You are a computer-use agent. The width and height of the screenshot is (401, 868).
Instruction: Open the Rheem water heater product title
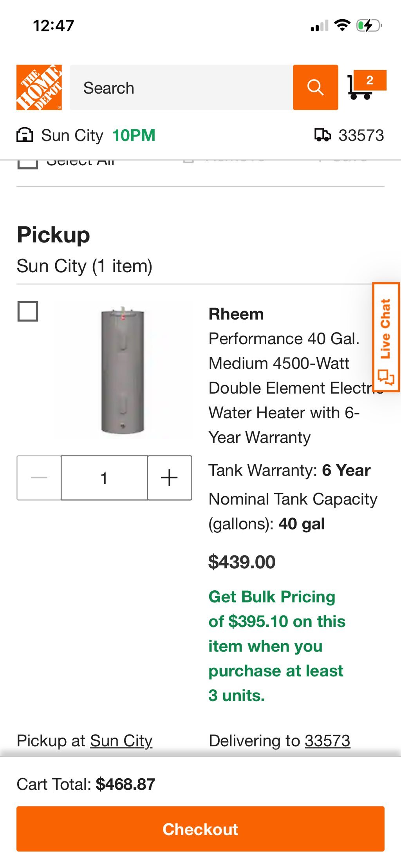(284, 376)
